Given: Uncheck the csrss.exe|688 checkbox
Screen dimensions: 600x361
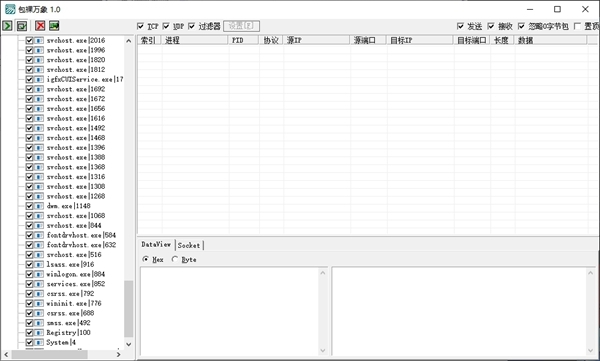Looking at the screenshot, I should point(29,313).
